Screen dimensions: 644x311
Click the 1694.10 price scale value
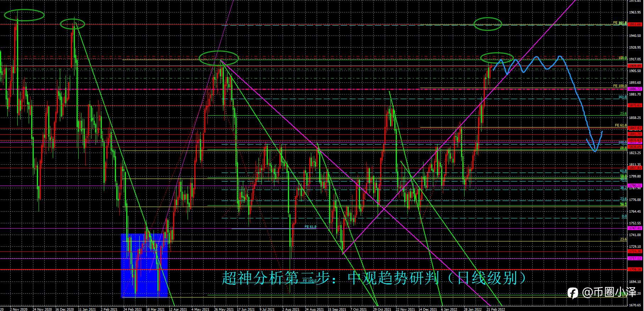click(635, 282)
